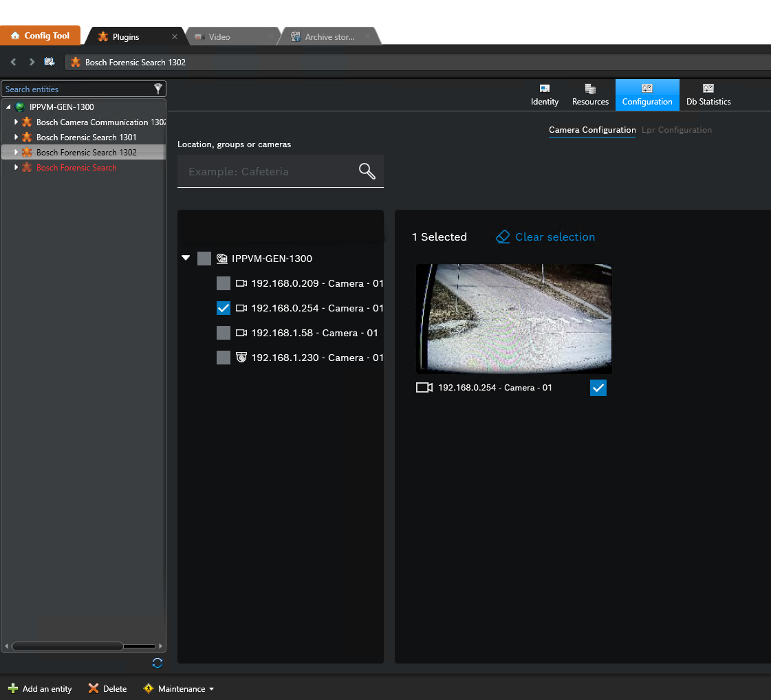Viewport: 771px width, 700px height.
Task: Collapse the IPPVM-GEN-1300 camera group
Action: (186, 259)
